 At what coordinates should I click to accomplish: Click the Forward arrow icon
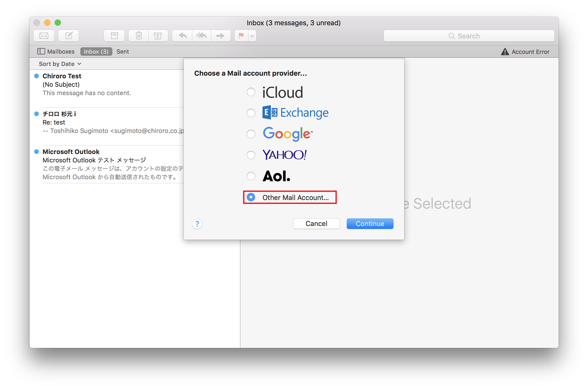(220, 36)
